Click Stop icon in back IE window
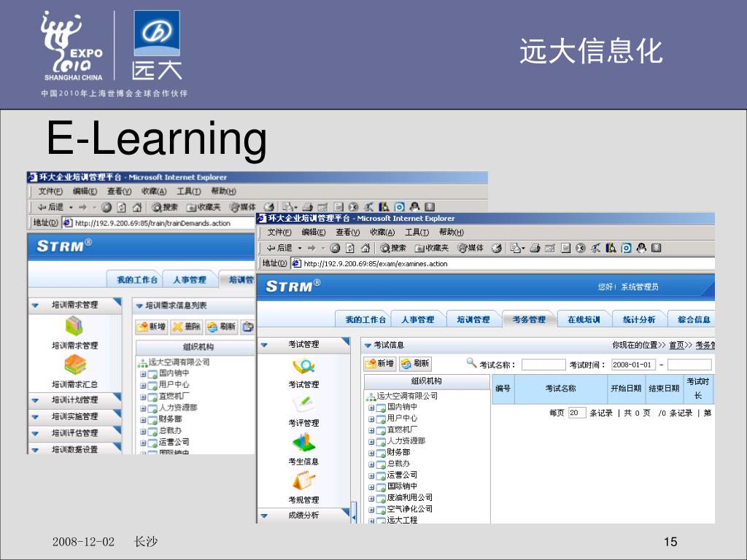747x560 pixels. 107,207
